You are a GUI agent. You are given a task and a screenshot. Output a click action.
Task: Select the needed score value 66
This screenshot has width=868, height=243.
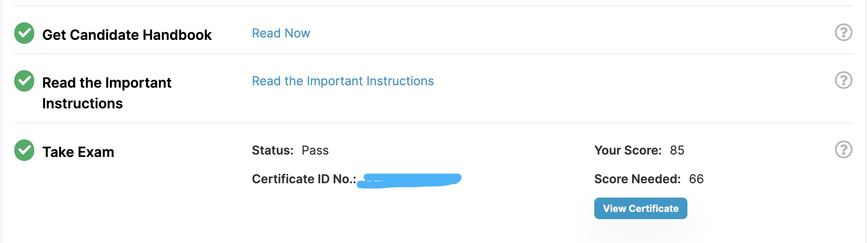pyautogui.click(x=696, y=179)
